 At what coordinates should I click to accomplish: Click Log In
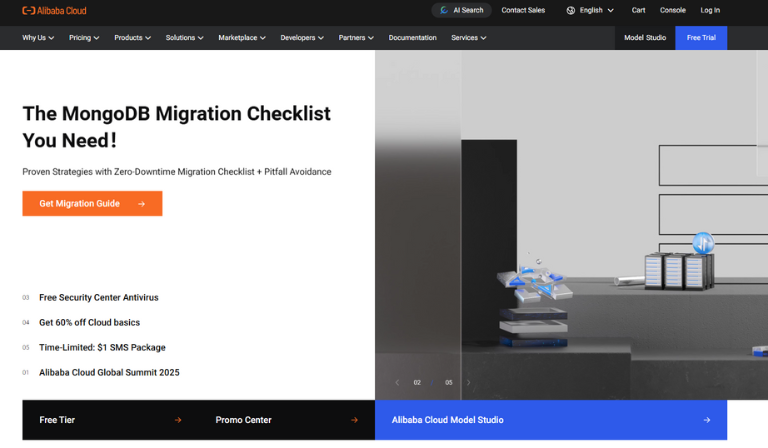pyautogui.click(x=710, y=10)
